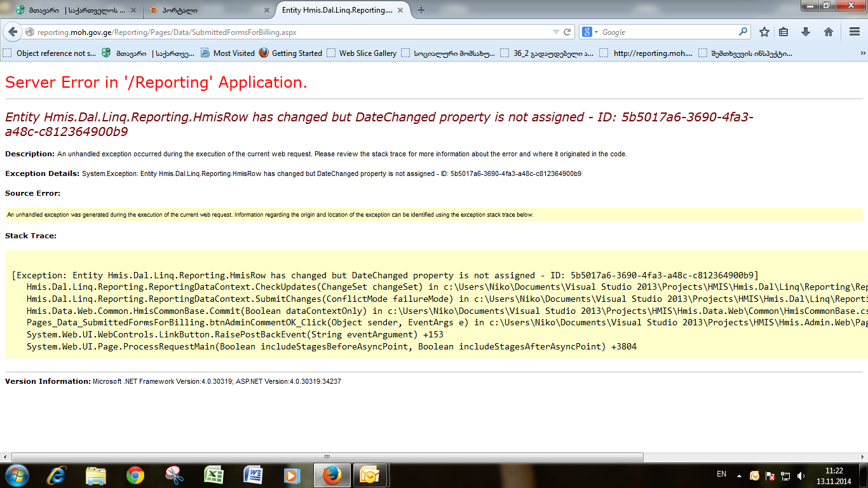Open a new tab with the plus button
Screen dimensions: 868x488
point(421,10)
